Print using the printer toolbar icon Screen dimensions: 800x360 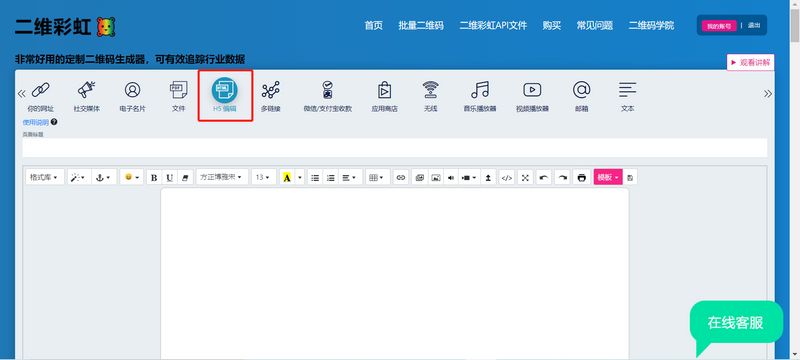tap(582, 177)
